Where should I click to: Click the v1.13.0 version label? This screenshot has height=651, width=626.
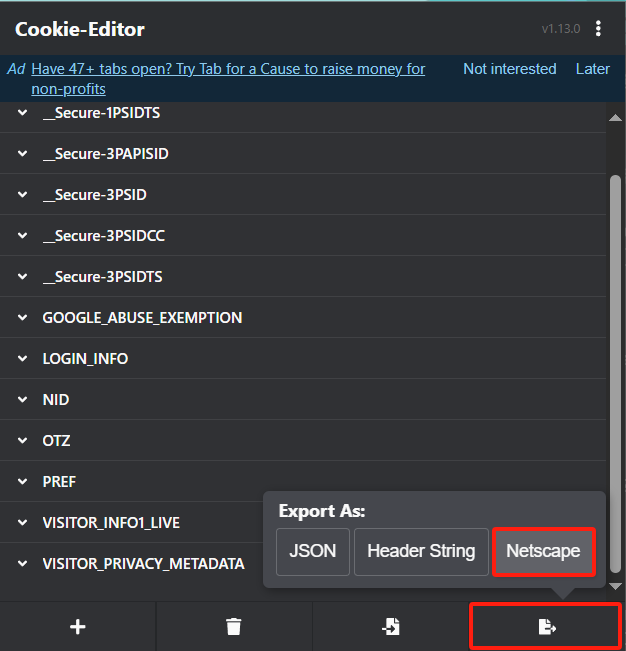(561, 29)
